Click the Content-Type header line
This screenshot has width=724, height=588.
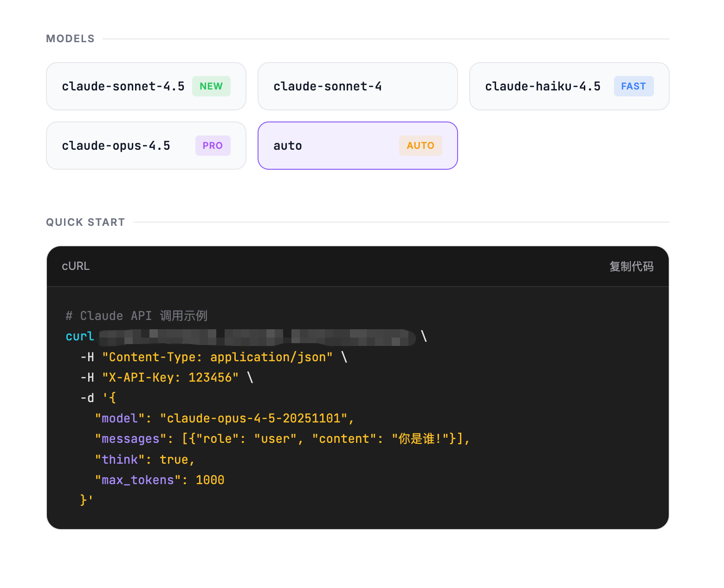217,357
